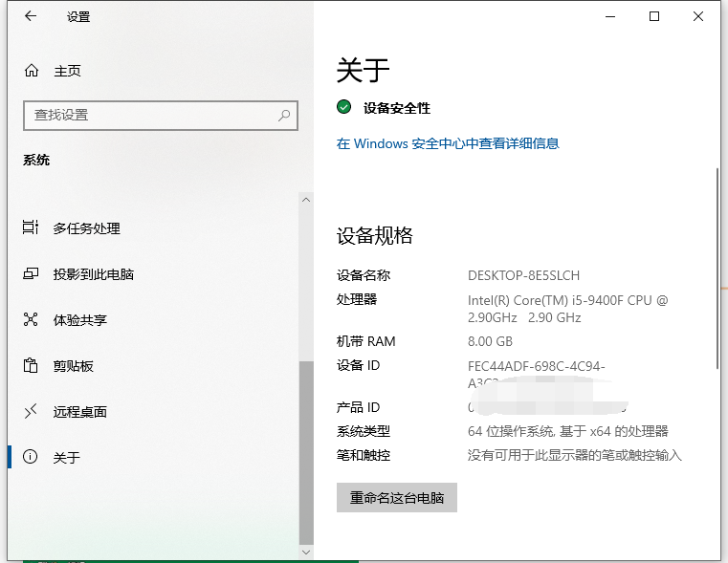Focus the 查找设置 search field
Screen dimensions: 728x563
click(153, 116)
